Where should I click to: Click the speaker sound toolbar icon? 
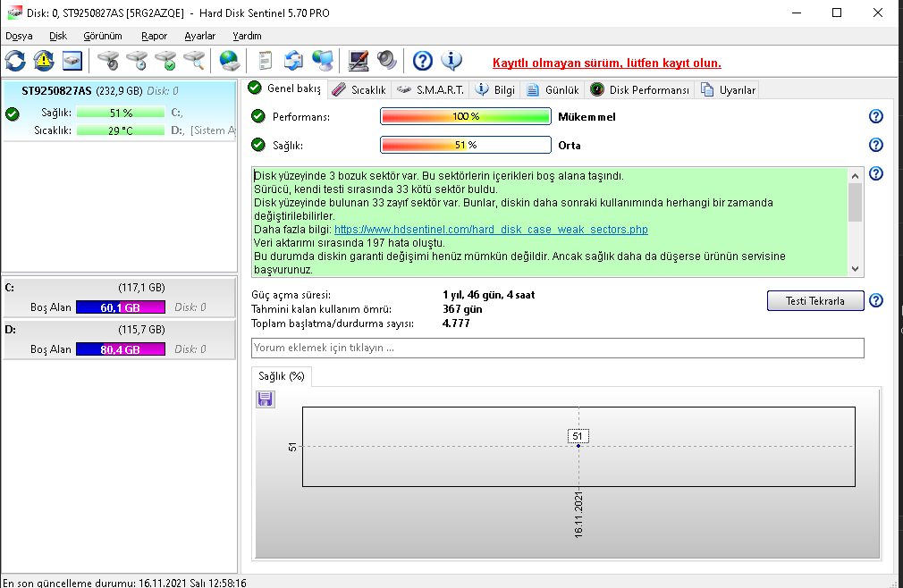tap(387, 61)
